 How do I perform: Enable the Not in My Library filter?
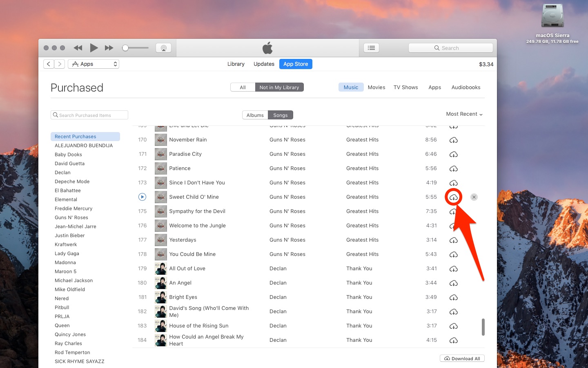coord(279,87)
